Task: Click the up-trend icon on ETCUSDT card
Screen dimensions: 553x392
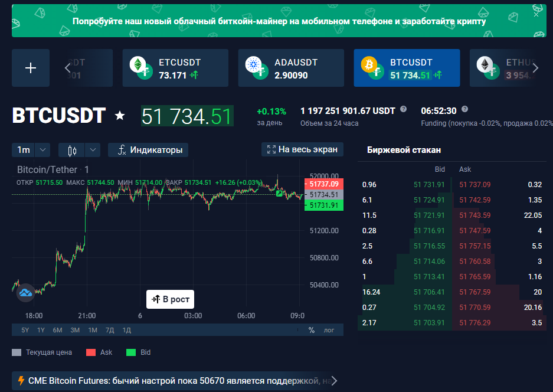Action: pos(194,75)
